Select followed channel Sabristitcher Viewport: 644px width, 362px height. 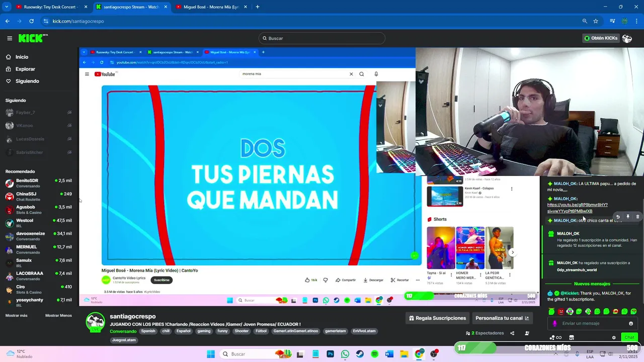[x=39, y=152]
